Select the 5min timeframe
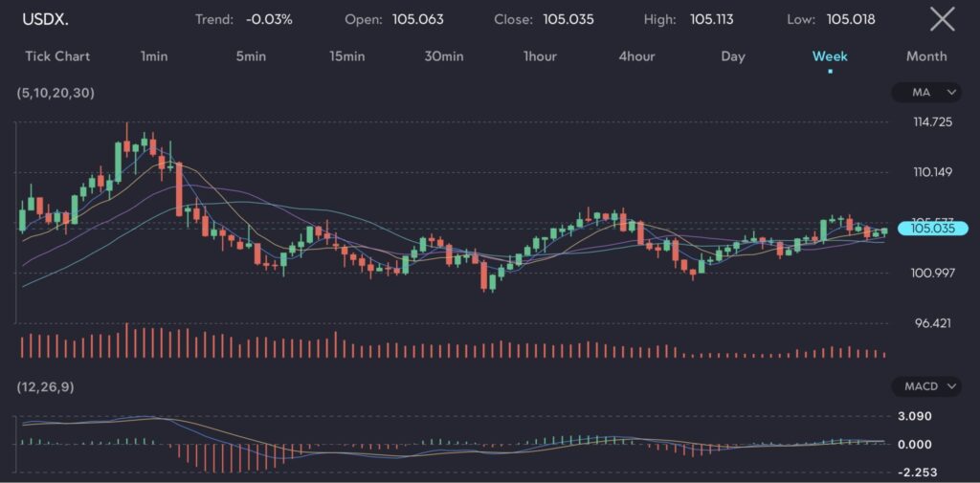980x483 pixels. tap(251, 56)
